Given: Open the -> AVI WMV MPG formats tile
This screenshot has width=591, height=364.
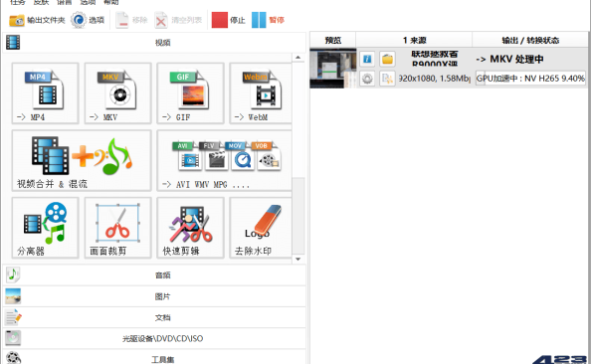Looking at the screenshot, I should [224, 160].
